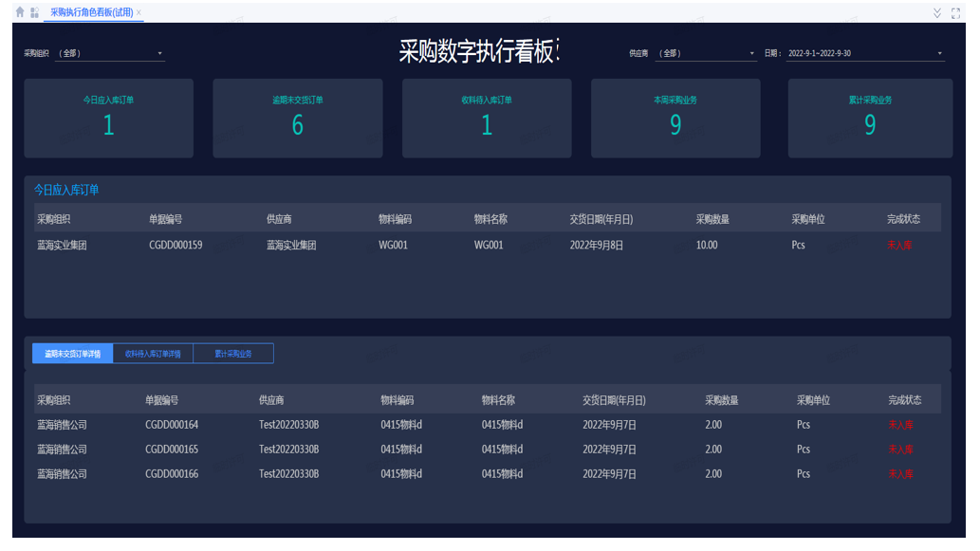The width and height of the screenshot is (980, 551).
Task: Select the 累计采购业务 summary card showing 9
Action: pyautogui.click(x=869, y=118)
